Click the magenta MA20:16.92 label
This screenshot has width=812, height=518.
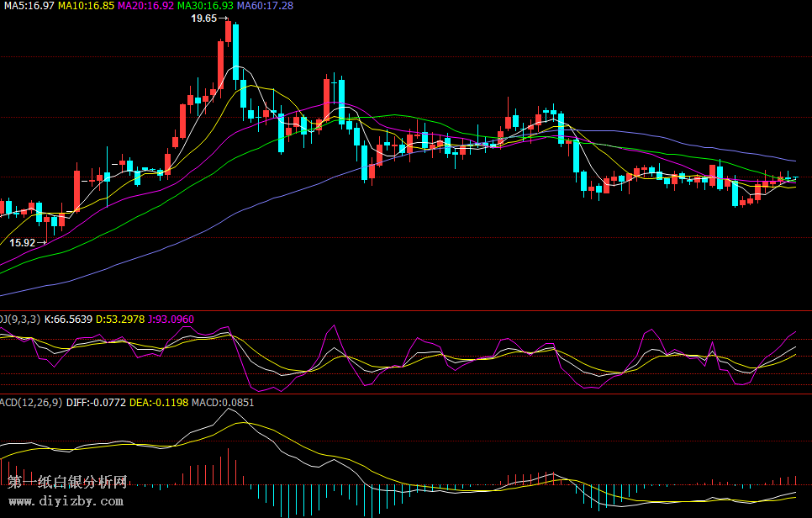tap(145, 6)
